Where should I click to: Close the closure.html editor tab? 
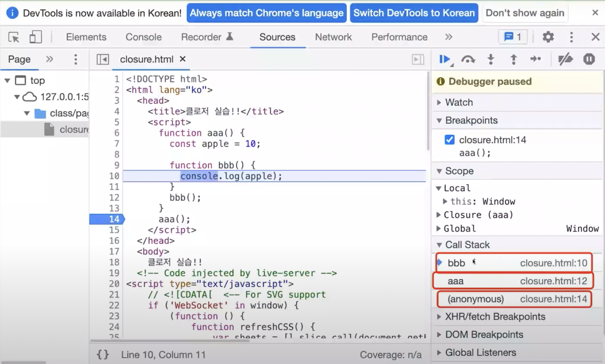183,59
